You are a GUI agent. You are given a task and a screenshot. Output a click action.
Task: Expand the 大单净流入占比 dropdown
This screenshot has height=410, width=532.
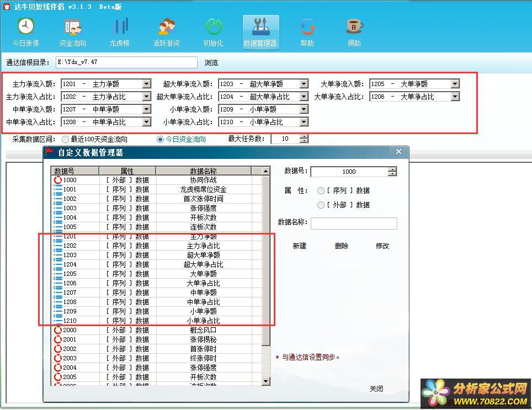click(455, 97)
